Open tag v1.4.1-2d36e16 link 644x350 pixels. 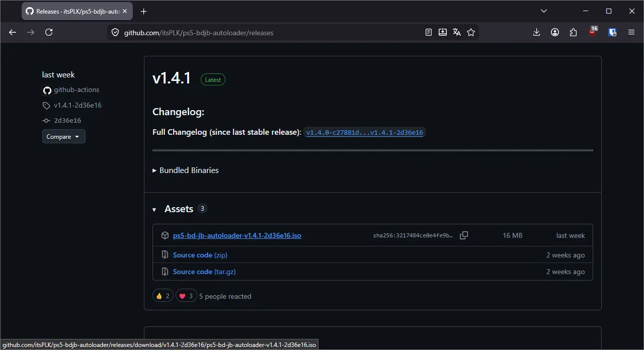(x=77, y=105)
